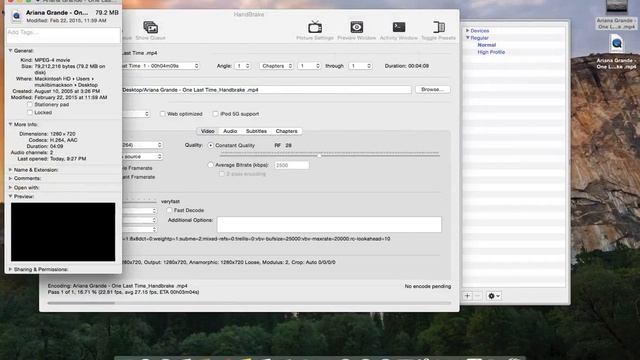Click the 'Codecs: H.264, AAC' info line
The image size is (640, 360).
click(53, 140)
